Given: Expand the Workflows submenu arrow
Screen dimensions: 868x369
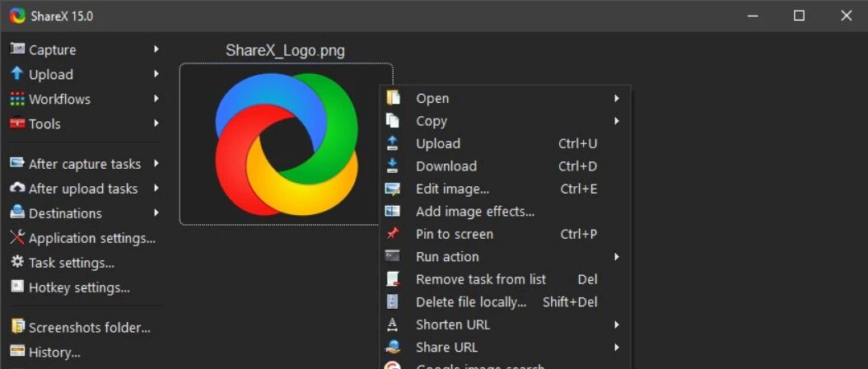Looking at the screenshot, I should coord(156,99).
